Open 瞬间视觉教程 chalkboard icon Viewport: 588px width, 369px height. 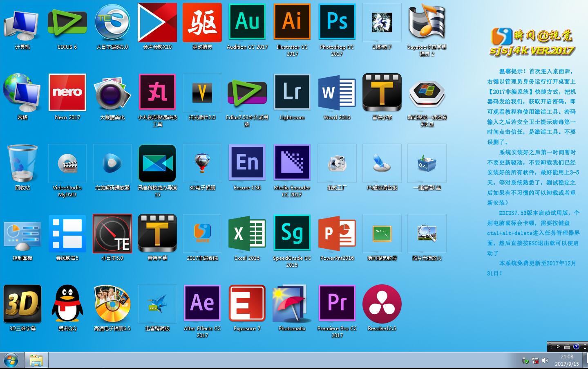point(382,234)
